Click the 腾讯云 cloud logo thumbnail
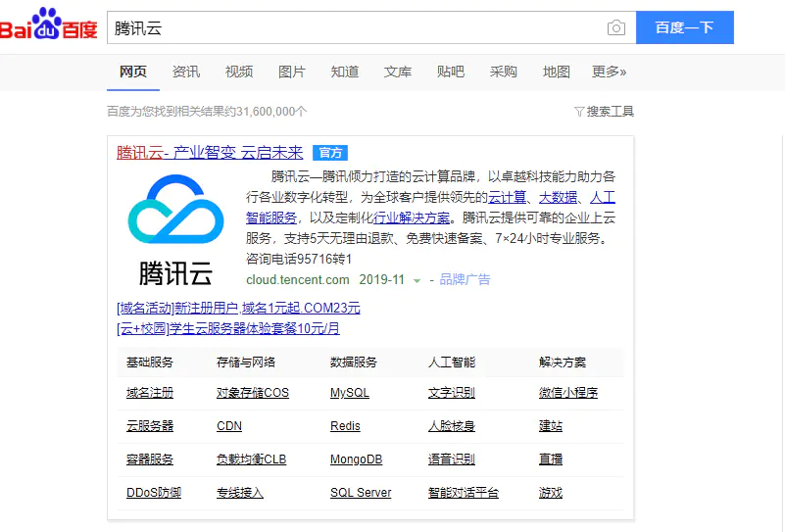This screenshot has height=532, width=785. [175, 230]
